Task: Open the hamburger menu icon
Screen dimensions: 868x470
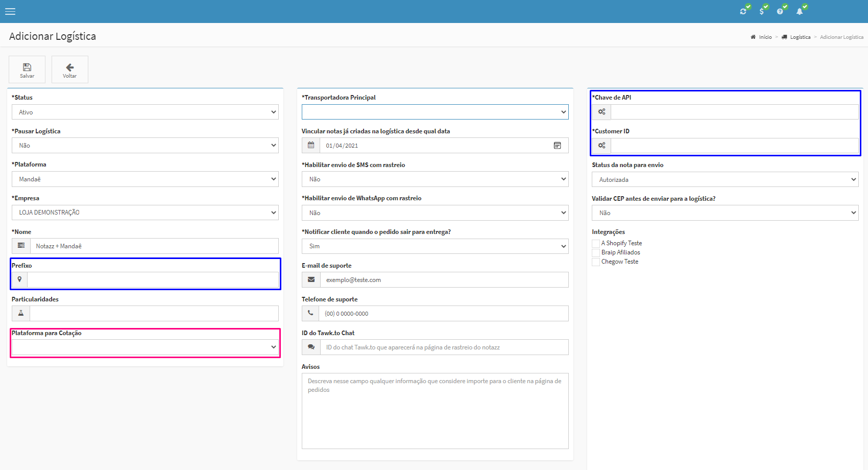Action: [x=10, y=11]
